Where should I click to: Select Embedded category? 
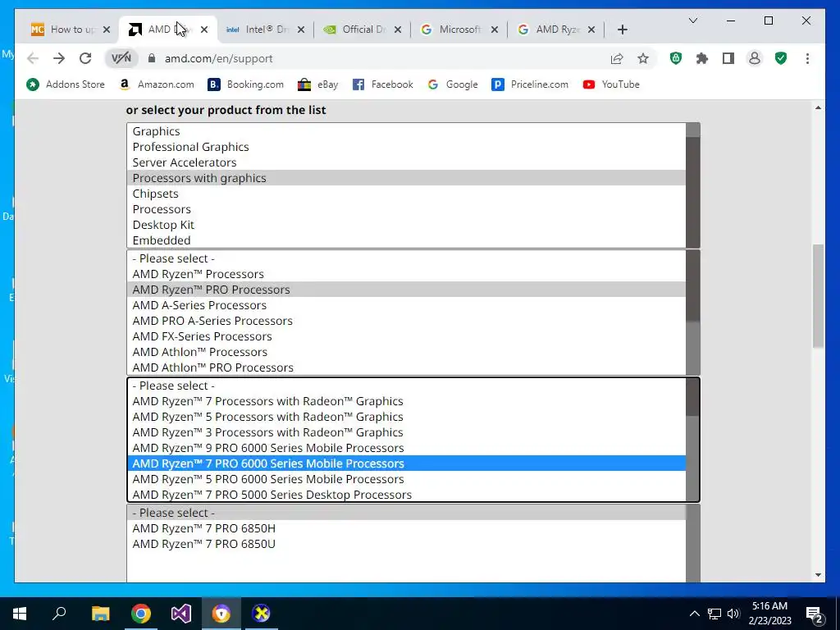(406, 240)
